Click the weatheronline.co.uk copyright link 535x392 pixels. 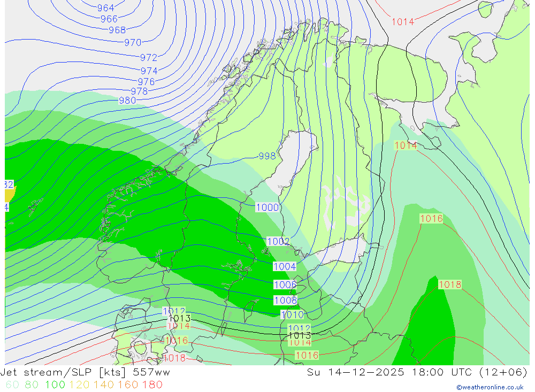490,387
